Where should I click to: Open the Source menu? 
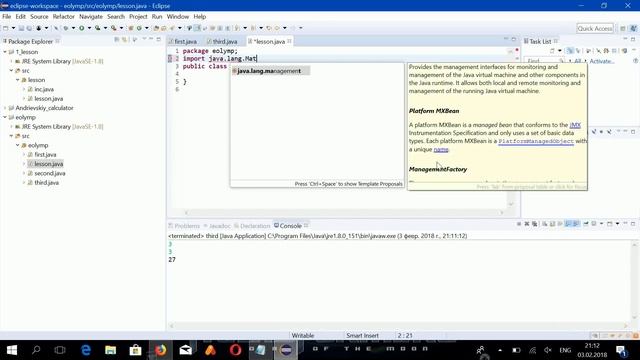coord(39,16)
